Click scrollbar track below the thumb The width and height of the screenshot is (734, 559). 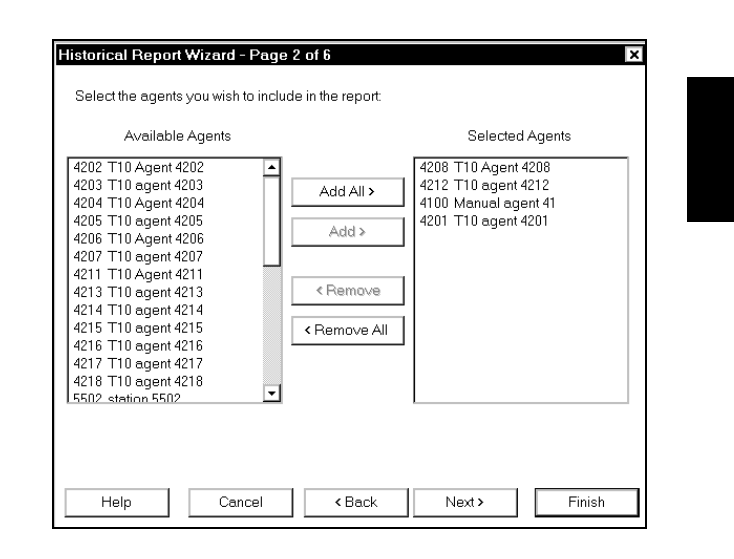tap(272, 325)
